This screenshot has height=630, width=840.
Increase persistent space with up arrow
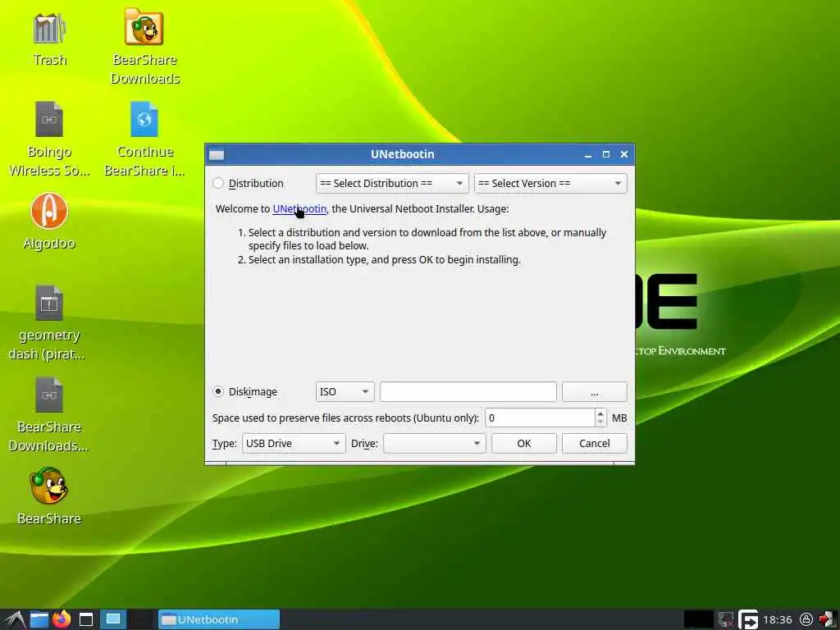click(x=600, y=413)
